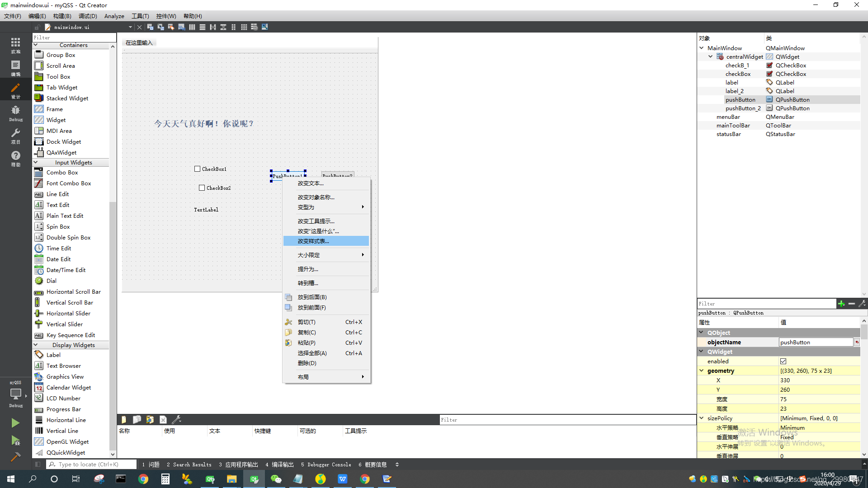Open the mainwindow.ui file dropdown arrow
This screenshot has height=488, width=868.
coord(130,27)
